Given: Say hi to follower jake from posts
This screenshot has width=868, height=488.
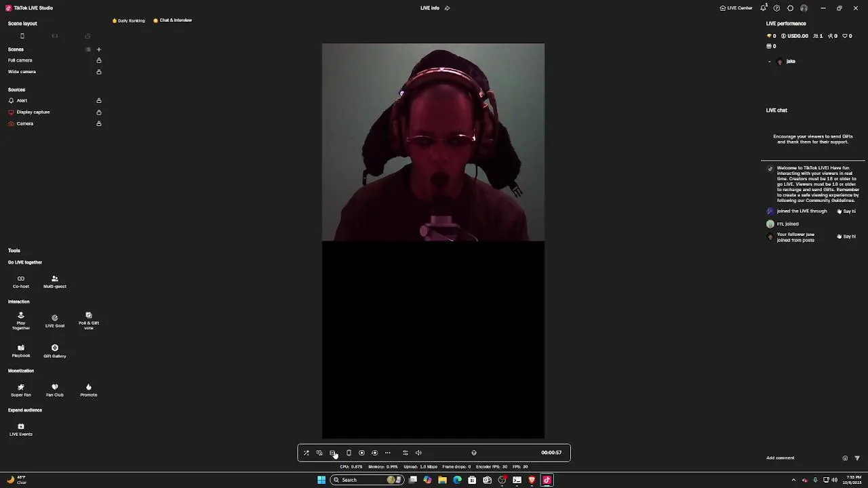Looking at the screenshot, I should (846, 237).
